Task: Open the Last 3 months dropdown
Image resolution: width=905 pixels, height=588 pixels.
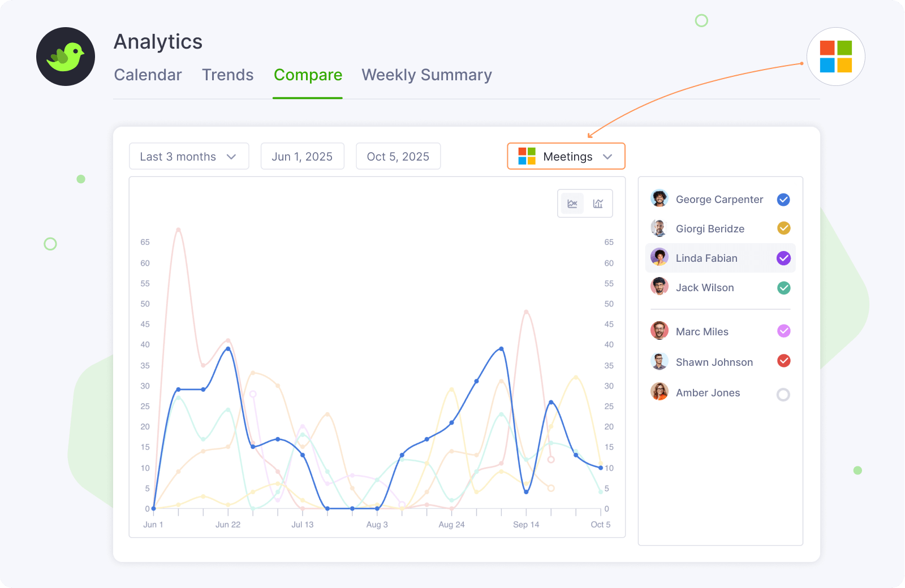Action: [x=189, y=157]
